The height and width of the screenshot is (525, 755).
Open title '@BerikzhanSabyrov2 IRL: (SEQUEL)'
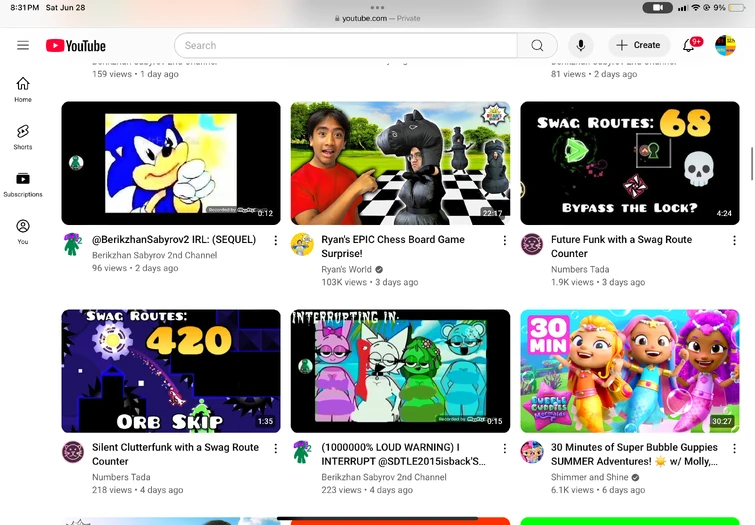(174, 239)
